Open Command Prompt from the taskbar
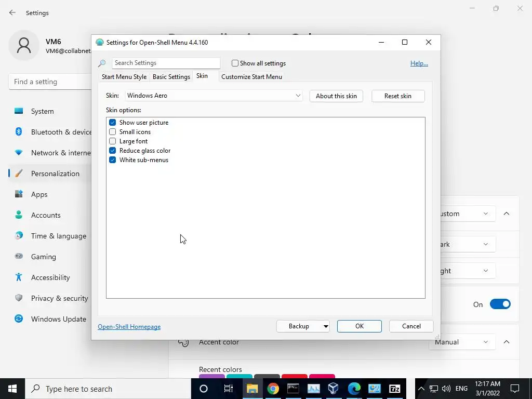 tap(293, 389)
